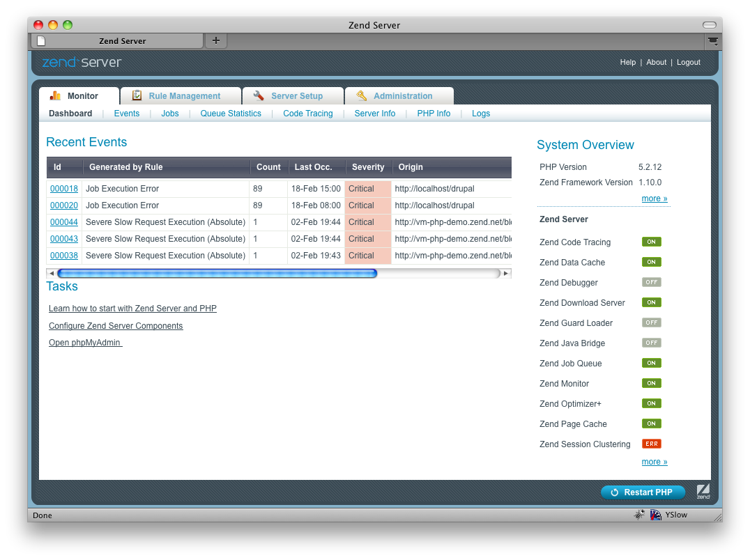The height and width of the screenshot is (560, 750).
Task: Open the Events sub-tab
Action: tap(127, 114)
